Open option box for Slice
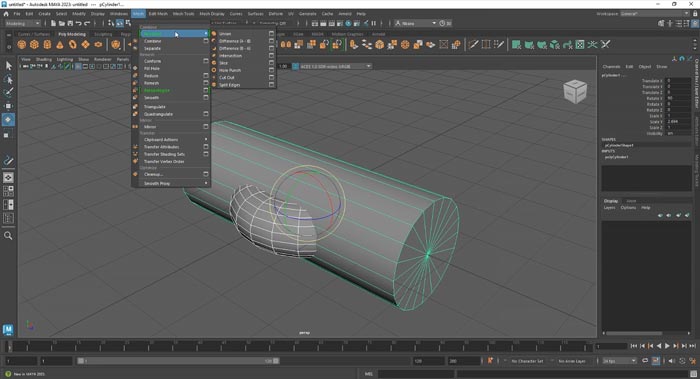The width and height of the screenshot is (700, 379). pos(271,63)
